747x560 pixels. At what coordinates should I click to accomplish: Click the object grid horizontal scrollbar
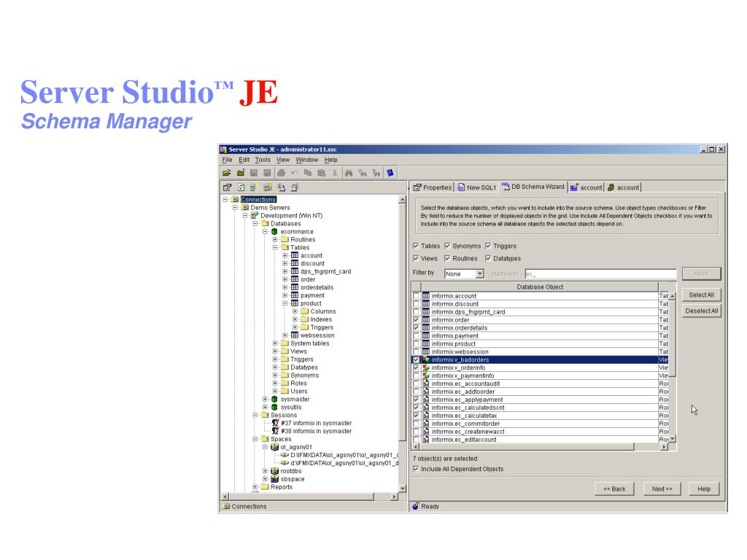(540, 447)
